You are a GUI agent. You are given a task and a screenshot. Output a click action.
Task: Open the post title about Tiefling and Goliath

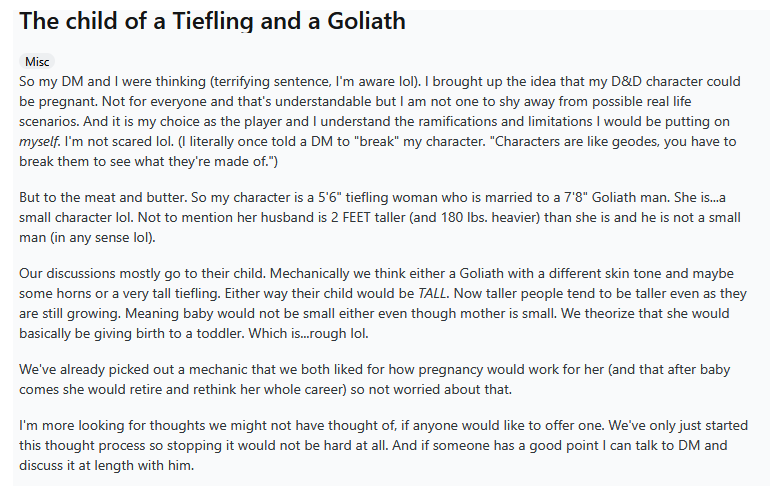[x=212, y=21]
